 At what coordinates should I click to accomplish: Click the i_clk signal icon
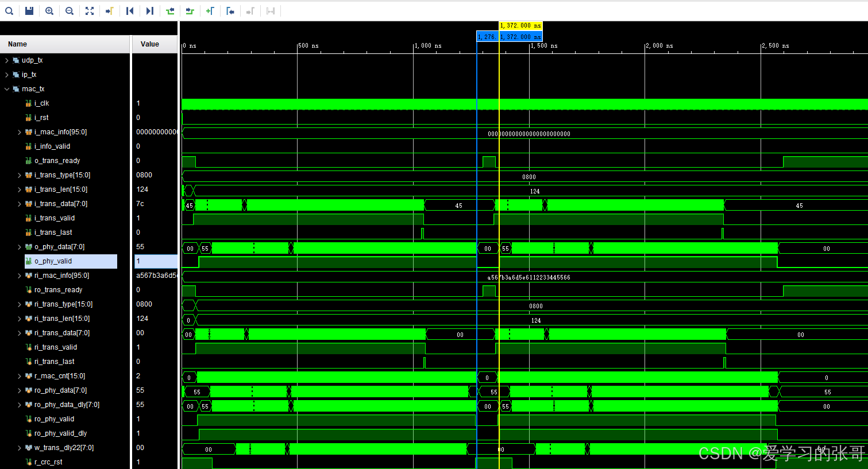pyautogui.click(x=29, y=103)
